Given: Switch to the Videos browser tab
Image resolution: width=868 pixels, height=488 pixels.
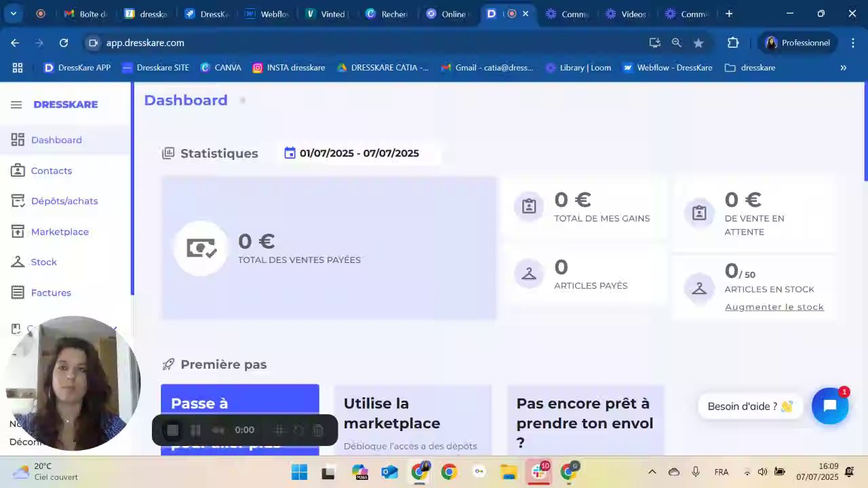Looking at the screenshot, I should point(627,14).
